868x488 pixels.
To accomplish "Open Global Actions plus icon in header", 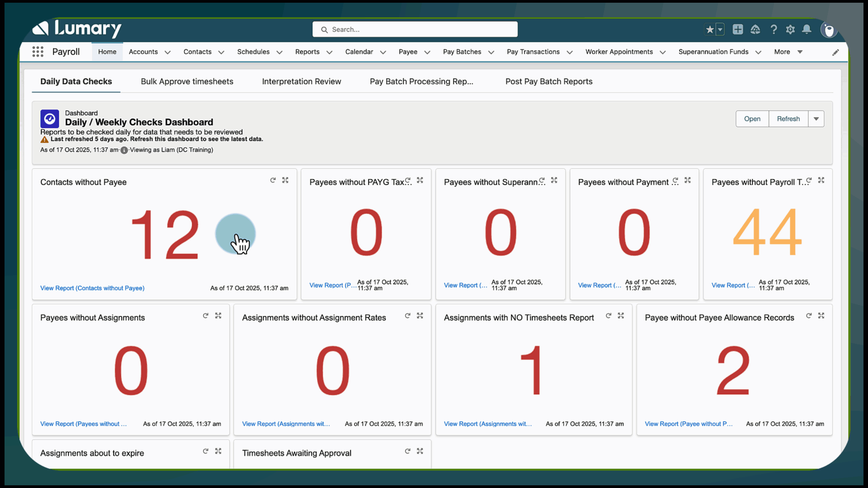I will click(738, 29).
